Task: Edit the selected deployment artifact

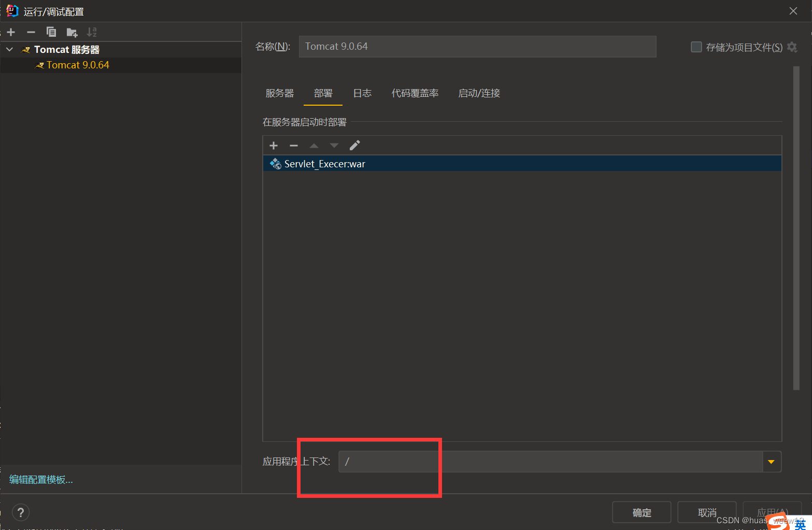Action: (x=354, y=146)
